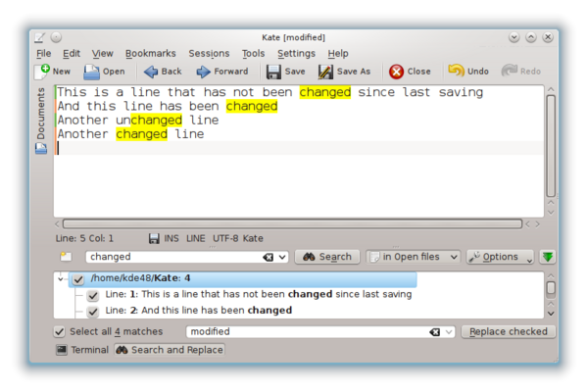Viewport: 588px width, 392px height.
Task: Open the replace text history dropdown
Action: click(x=449, y=332)
